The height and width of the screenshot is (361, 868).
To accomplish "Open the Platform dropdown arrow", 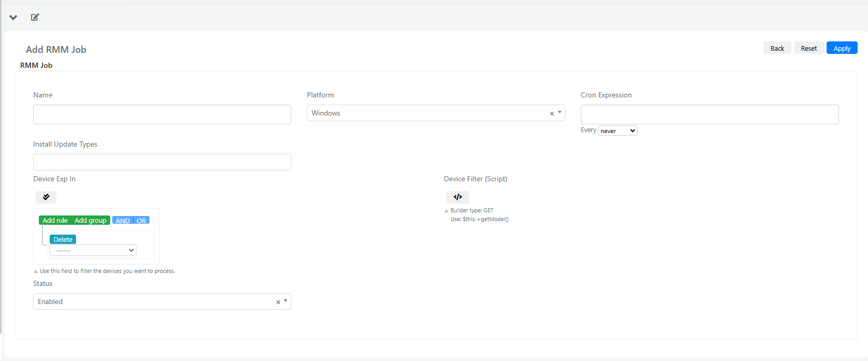I will [560, 112].
